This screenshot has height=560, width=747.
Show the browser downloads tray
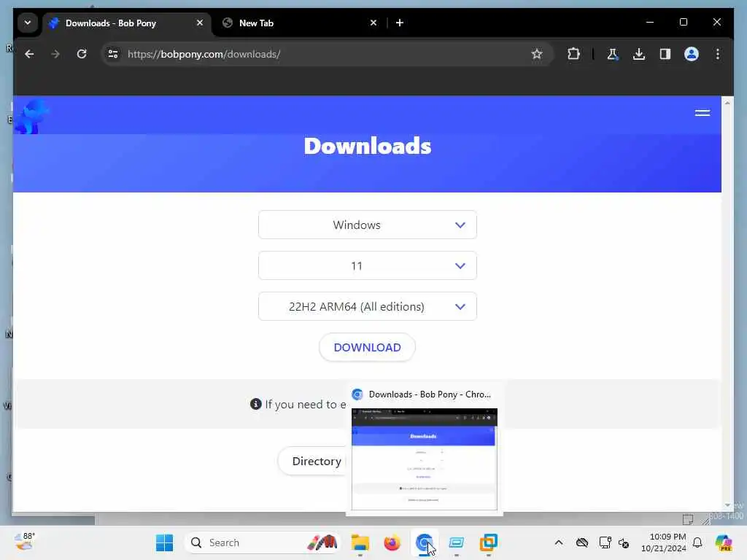point(639,54)
